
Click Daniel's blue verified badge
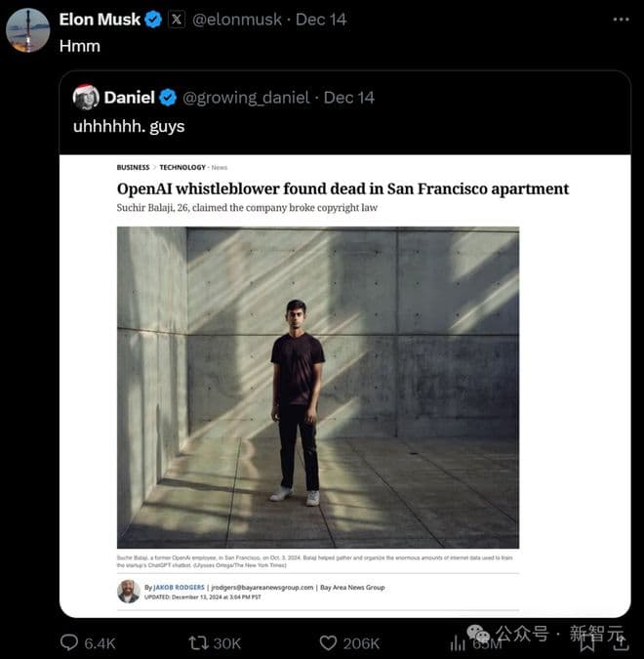coord(168,98)
